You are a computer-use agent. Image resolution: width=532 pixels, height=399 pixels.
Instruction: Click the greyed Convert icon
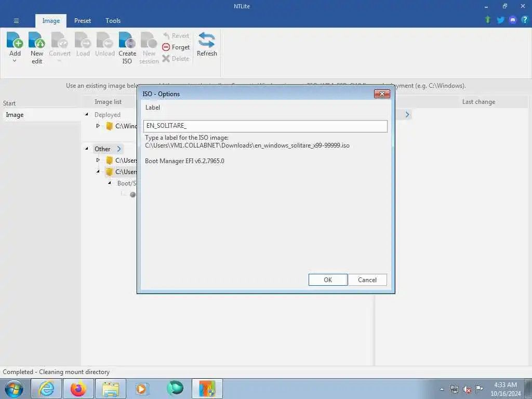60,40
